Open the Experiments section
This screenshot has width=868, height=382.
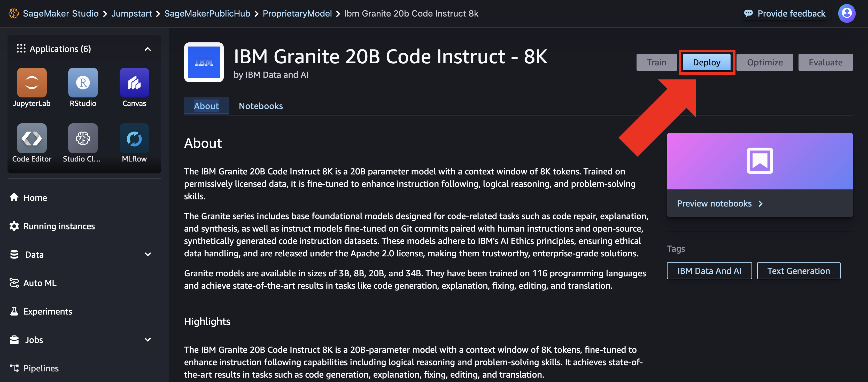point(48,311)
